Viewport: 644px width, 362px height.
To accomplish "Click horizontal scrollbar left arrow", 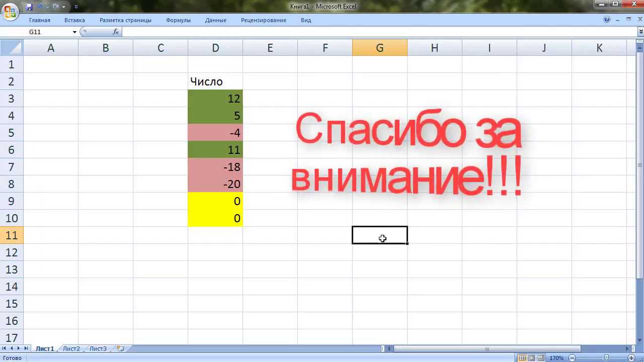I will click(x=389, y=349).
